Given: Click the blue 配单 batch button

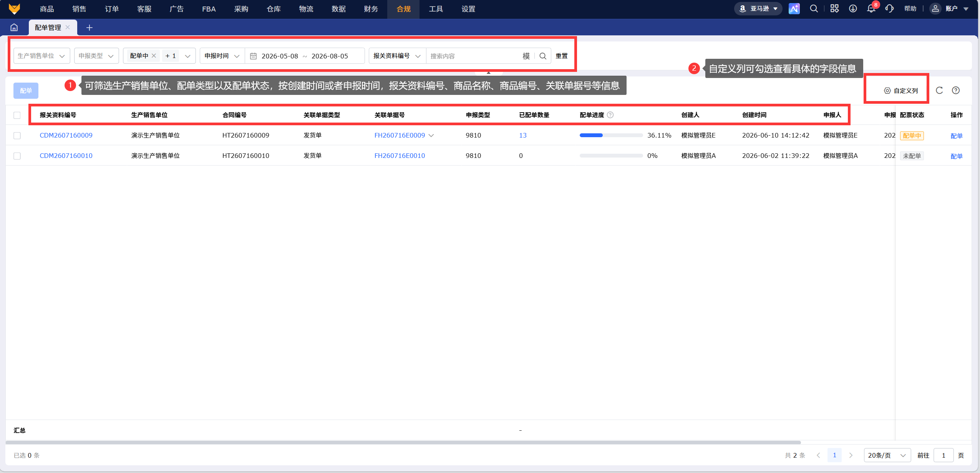Looking at the screenshot, I should (26, 91).
